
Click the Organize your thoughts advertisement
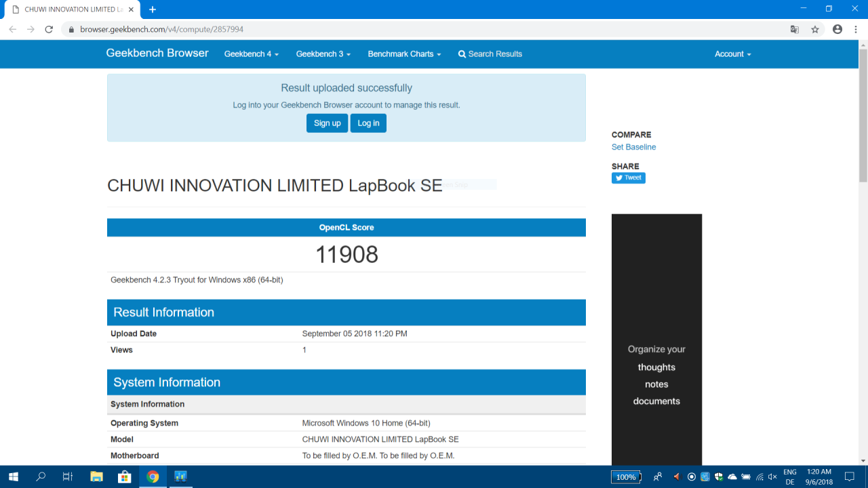(x=656, y=340)
